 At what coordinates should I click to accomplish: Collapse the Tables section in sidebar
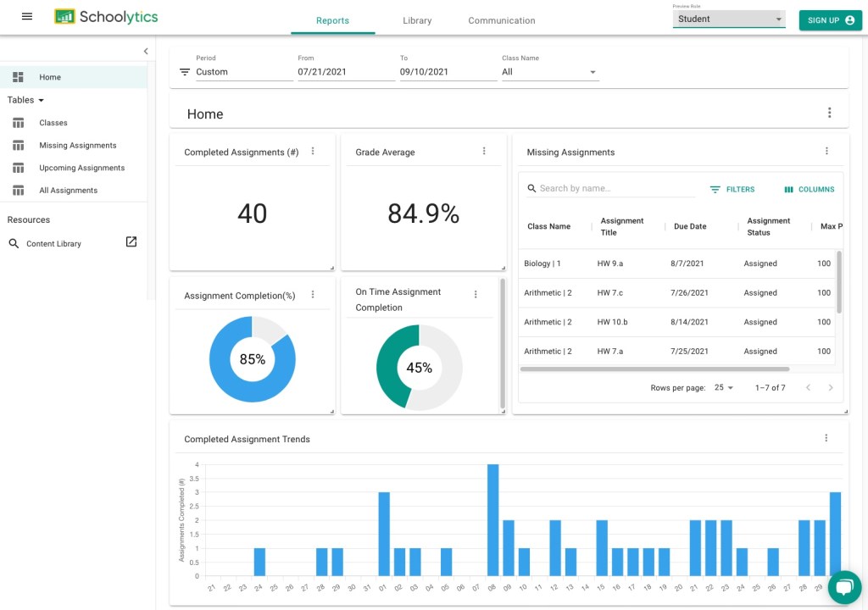25,100
